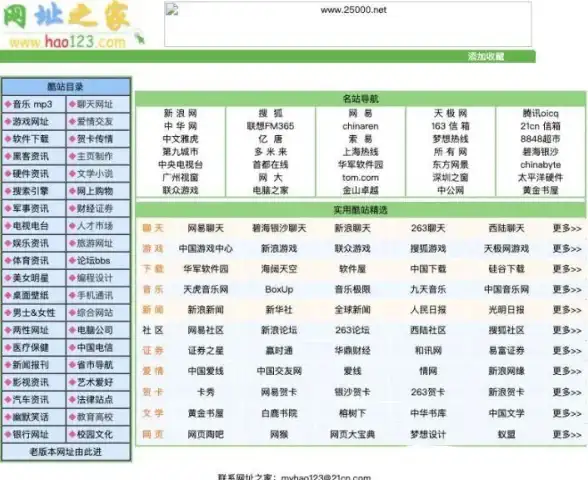Show 更多>> for 网页 row
588x480 pixels.
[x=567, y=434]
